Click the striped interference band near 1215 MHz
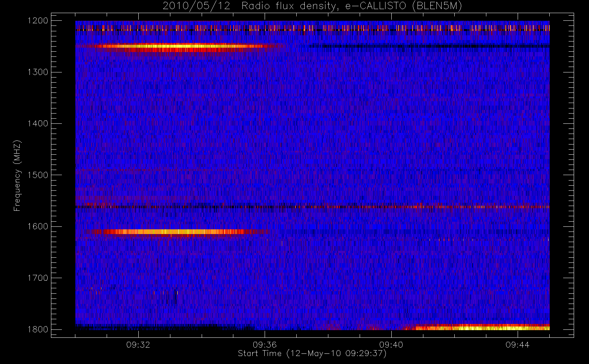589x364 pixels. coord(312,28)
